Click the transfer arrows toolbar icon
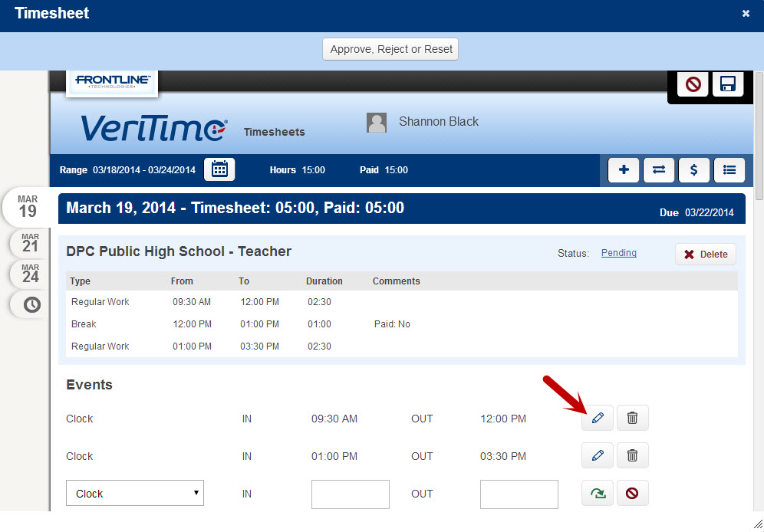Image resolution: width=764 pixels, height=532 pixels. pos(659,169)
